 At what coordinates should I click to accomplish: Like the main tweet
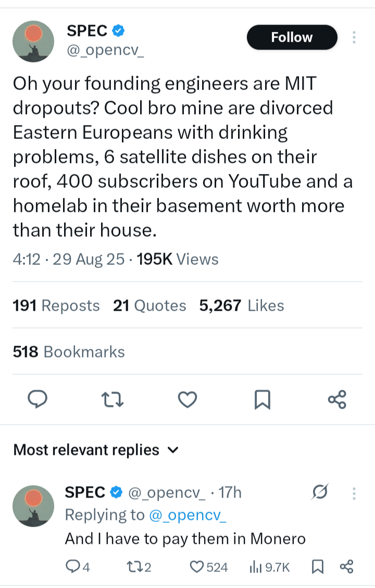click(187, 399)
